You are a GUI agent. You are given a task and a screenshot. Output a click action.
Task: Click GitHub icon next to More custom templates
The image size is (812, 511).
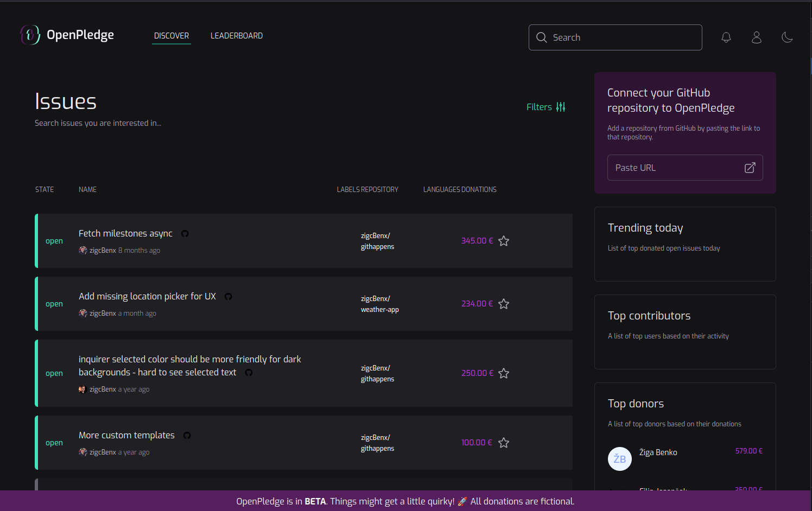tap(187, 436)
